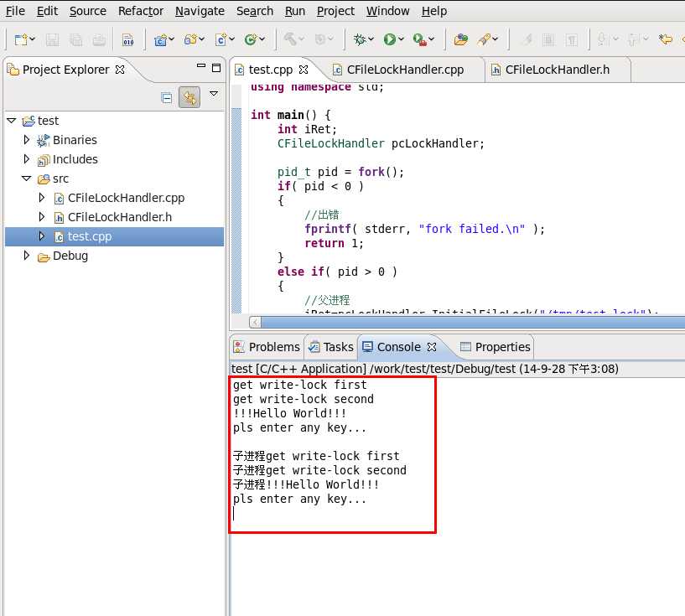Click the Print toolbar icon
685x616 pixels.
click(99, 40)
